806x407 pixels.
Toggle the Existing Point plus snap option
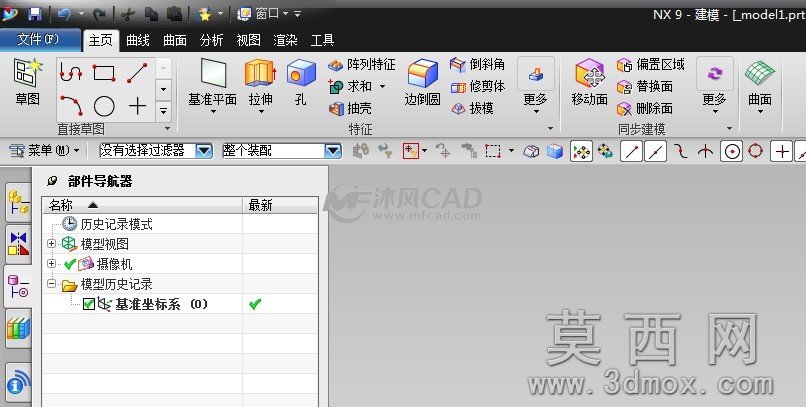pyautogui.click(x=781, y=151)
